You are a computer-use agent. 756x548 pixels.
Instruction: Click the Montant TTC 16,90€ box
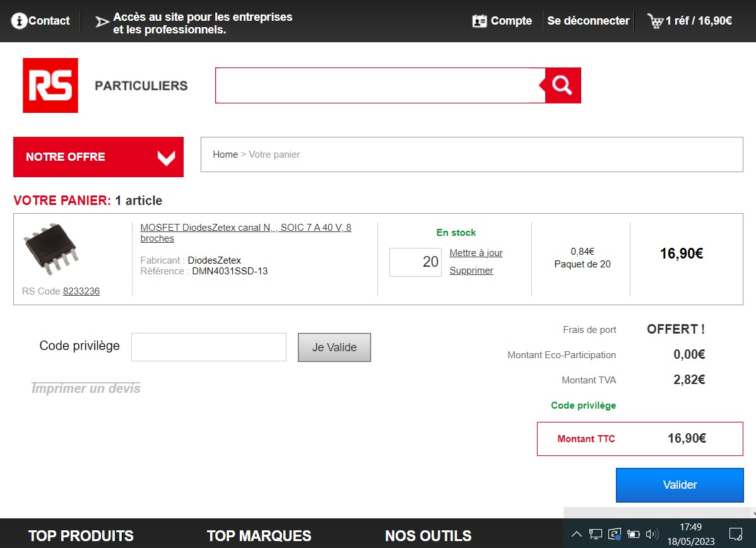pyautogui.click(x=640, y=439)
